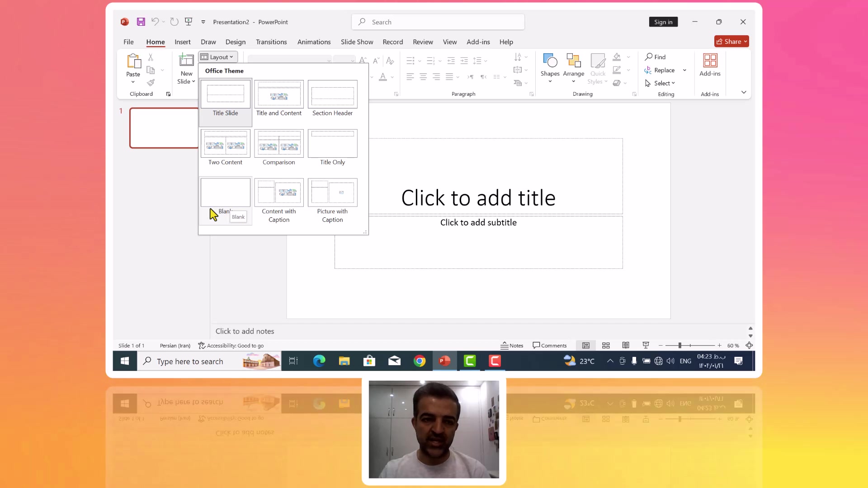The image size is (868, 488).
Task: Switch to Slide Sorter view
Action: (606, 346)
